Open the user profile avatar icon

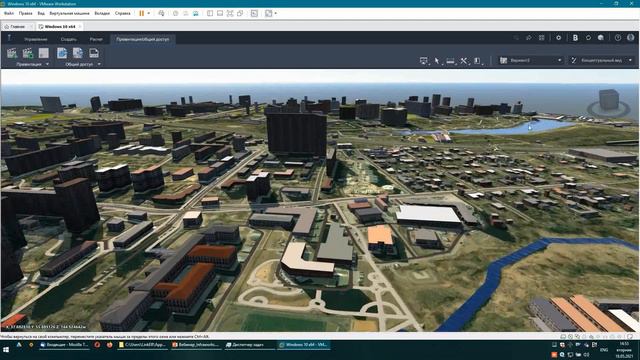coord(631,38)
